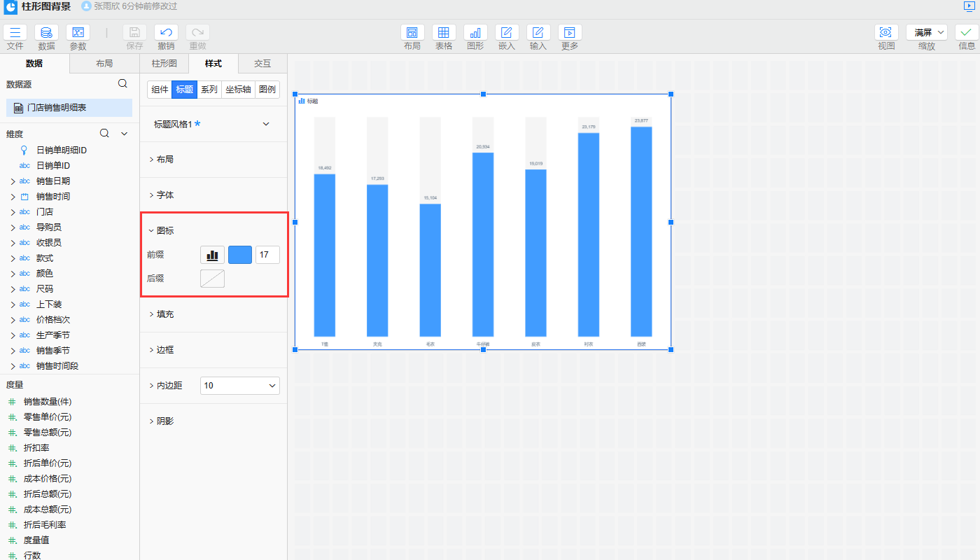Open the 表格 table insert icon
Image resolution: width=980 pixels, height=560 pixels.
point(444,33)
